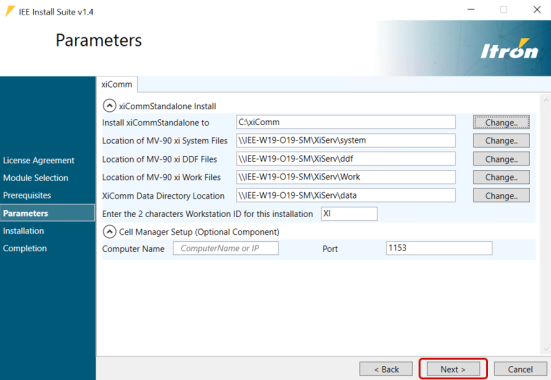Screen dimensions: 551x380
Task: Click the scrollbar up arrow in parameters panel
Action: point(546,100)
